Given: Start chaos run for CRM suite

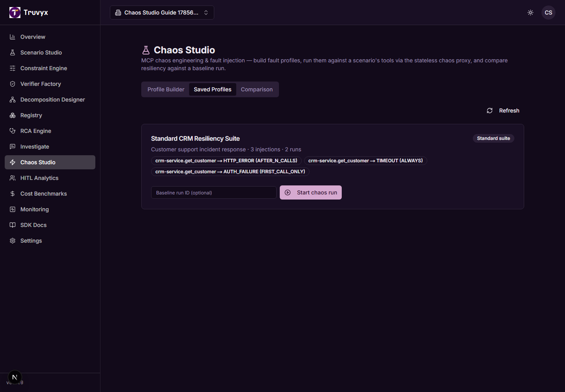Looking at the screenshot, I should [x=311, y=192].
